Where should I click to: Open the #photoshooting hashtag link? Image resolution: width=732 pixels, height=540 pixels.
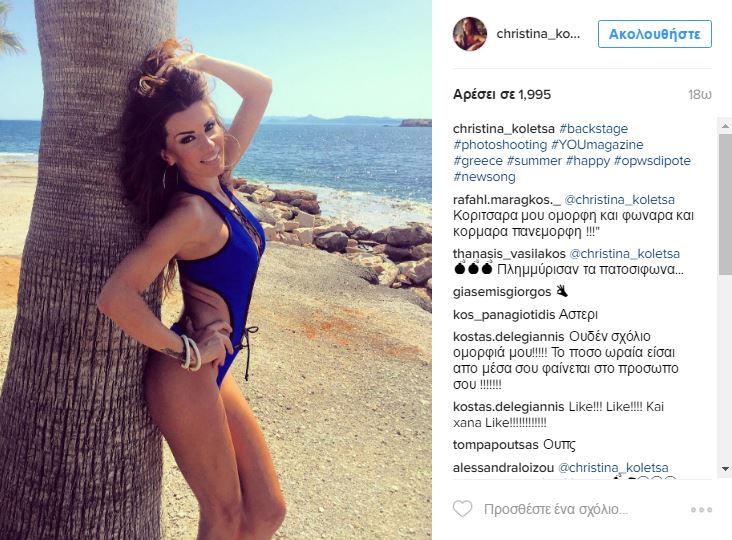coord(500,145)
